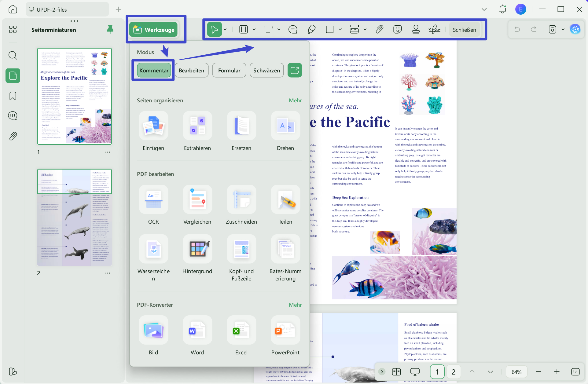Open the Kopf- und Fußzeile tool
Screen dimensions: 588x384
click(x=241, y=249)
